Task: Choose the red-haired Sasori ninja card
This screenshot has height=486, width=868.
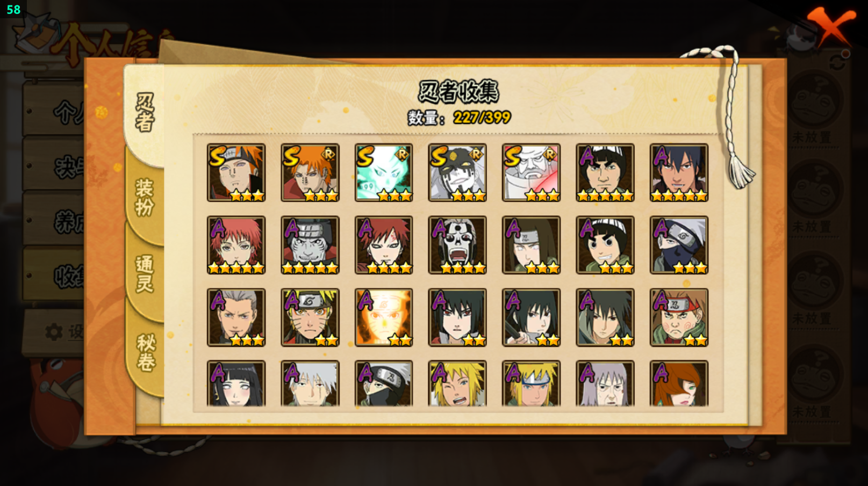Action: click(x=236, y=245)
